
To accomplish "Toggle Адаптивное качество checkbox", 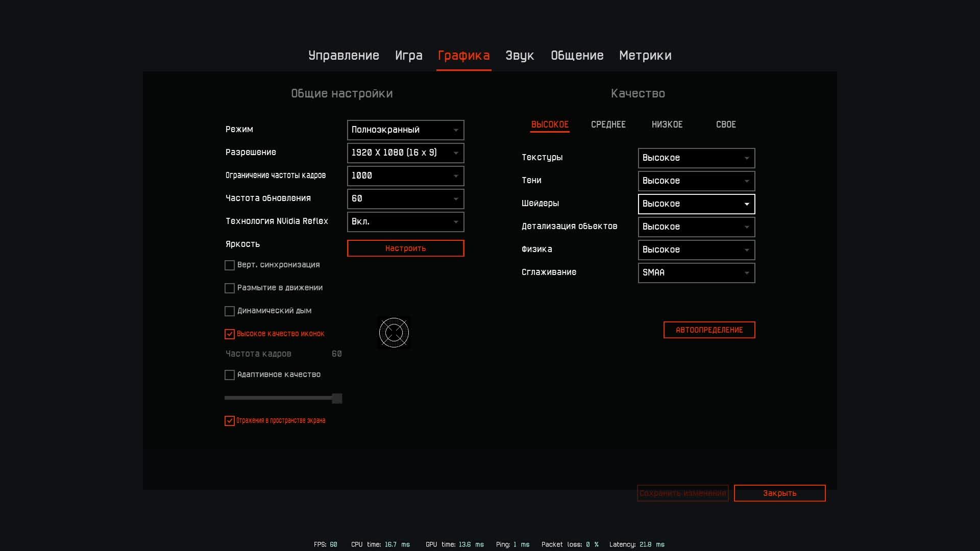I will click(230, 375).
